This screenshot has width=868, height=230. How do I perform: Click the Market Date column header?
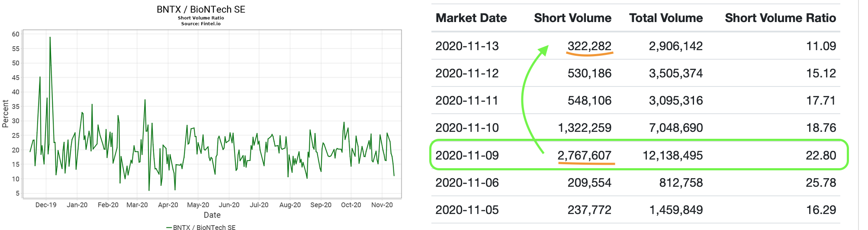point(471,18)
